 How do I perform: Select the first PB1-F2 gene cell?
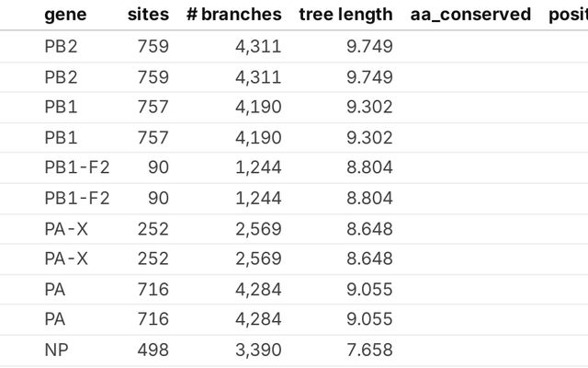[x=77, y=167]
